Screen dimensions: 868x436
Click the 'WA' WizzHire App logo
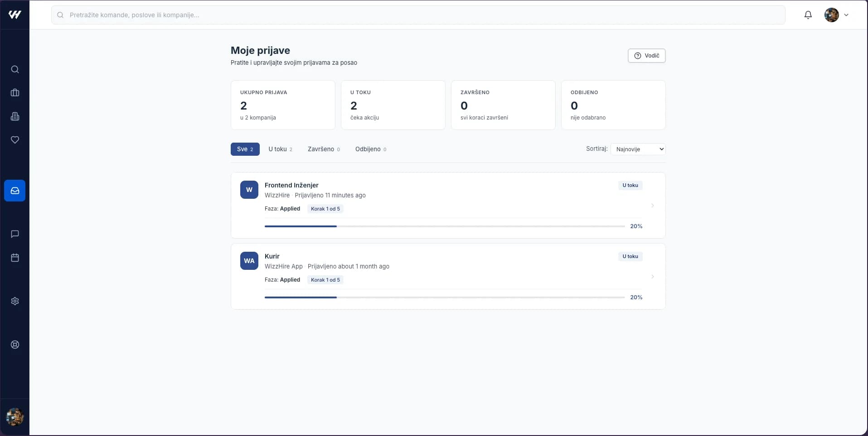(249, 261)
